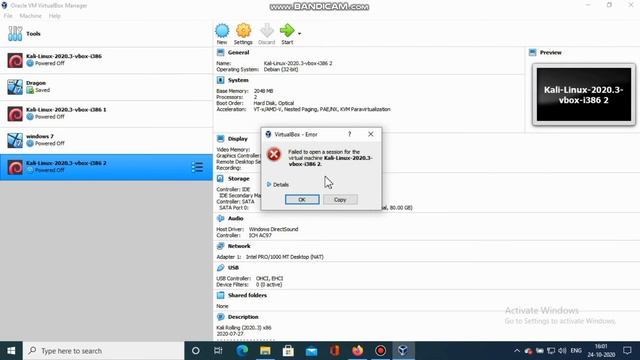The width and height of the screenshot is (640, 360).
Task: Click the Shared folders section icon
Action: (x=221, y=295)
